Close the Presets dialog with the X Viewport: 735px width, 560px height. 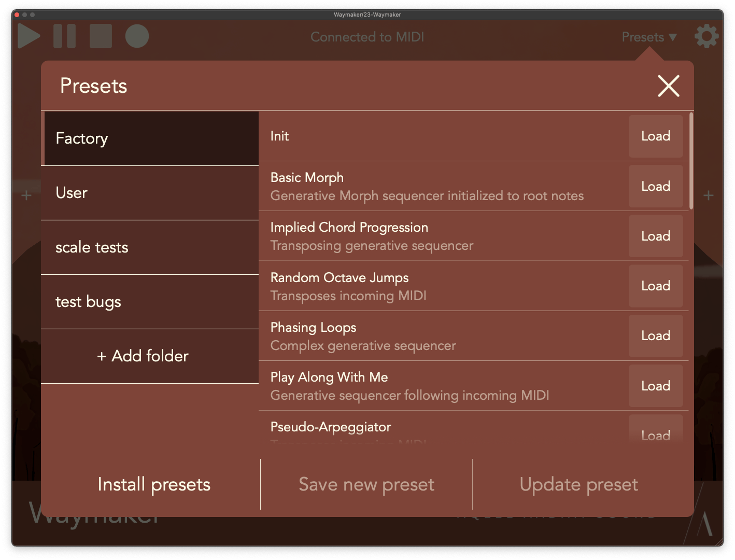click(x=669, y=86)
